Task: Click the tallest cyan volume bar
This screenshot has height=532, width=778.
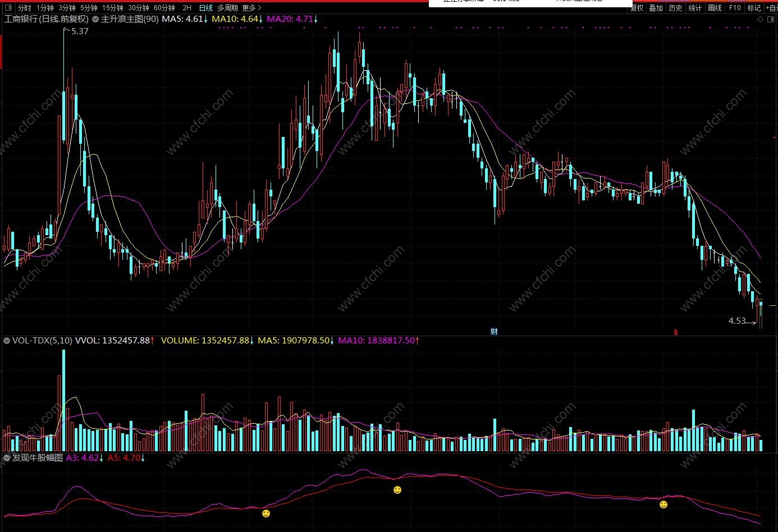Action: [63, 401]
